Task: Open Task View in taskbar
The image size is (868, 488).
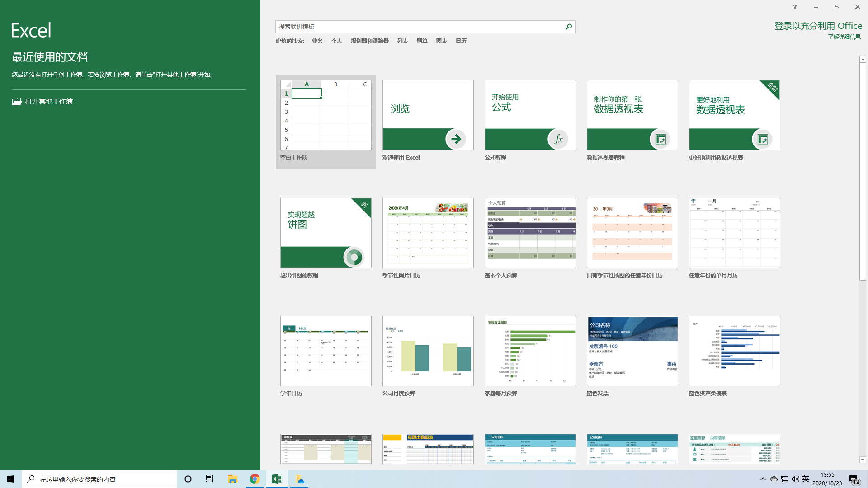Action: tap(210, 479)
